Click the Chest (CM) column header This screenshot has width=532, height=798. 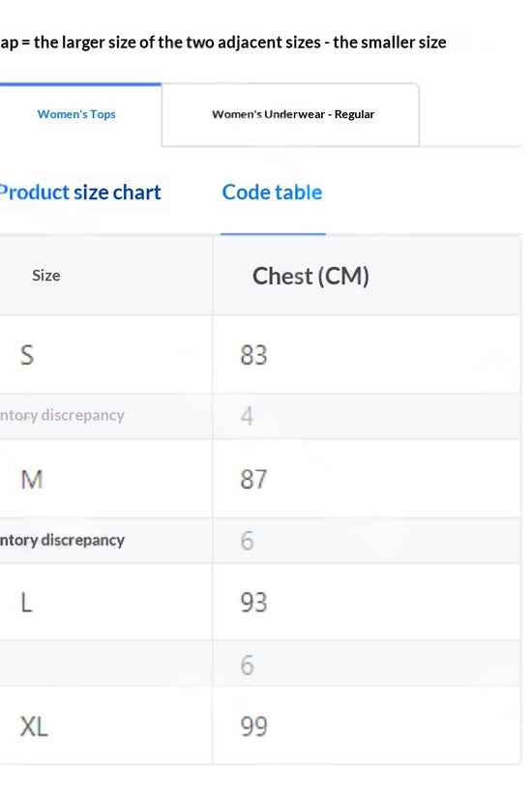click(310, 276)
